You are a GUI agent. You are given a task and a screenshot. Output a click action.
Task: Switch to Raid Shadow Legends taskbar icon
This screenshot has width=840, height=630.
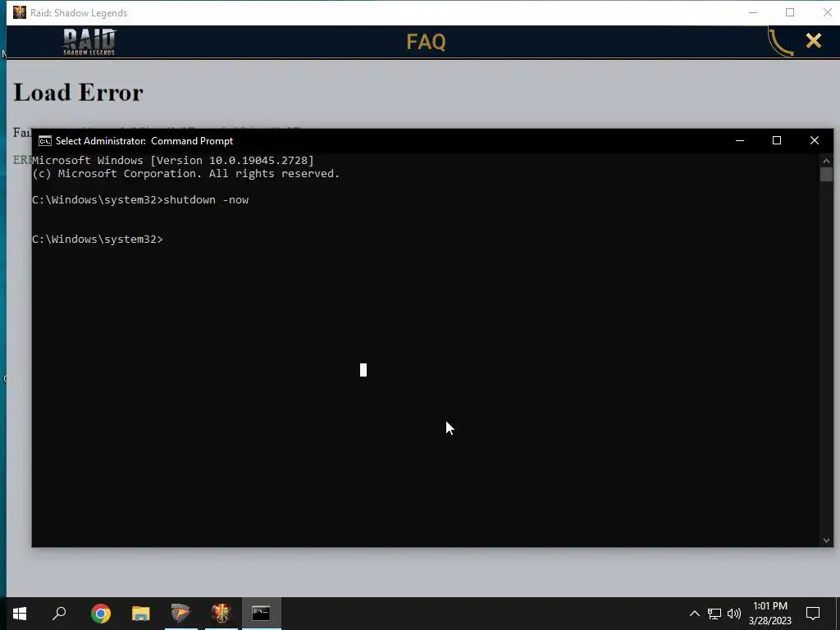pyautogui.click(x=221, y=614)
